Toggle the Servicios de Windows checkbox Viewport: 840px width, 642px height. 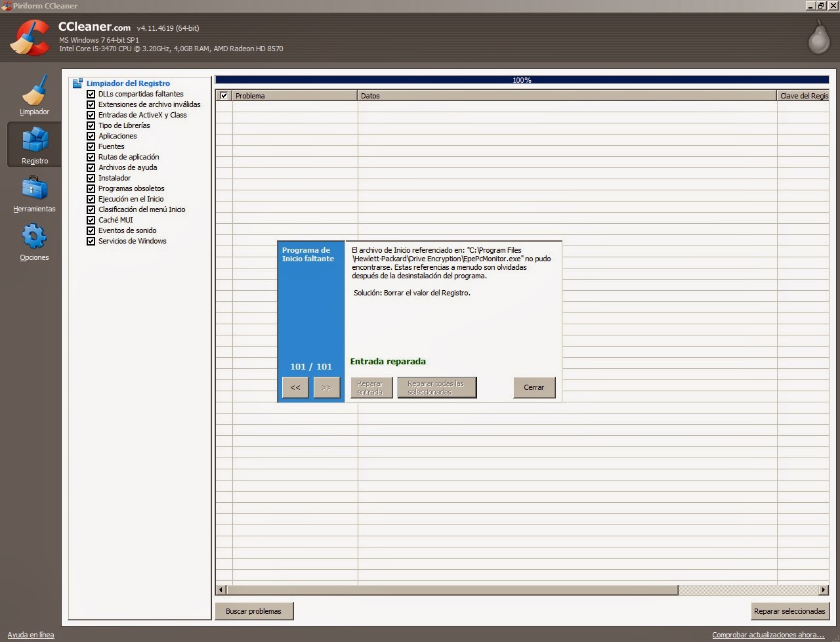click(91, 241)
